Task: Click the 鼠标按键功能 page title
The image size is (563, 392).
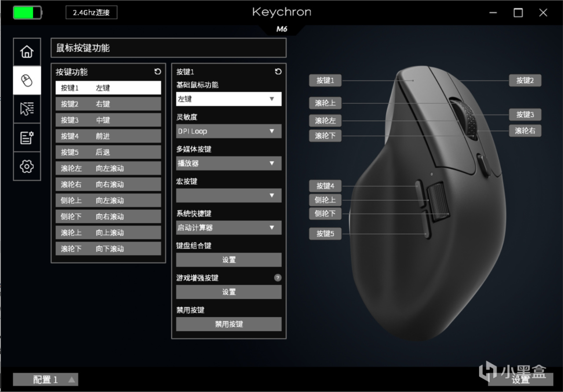Action: pos(83,48)
